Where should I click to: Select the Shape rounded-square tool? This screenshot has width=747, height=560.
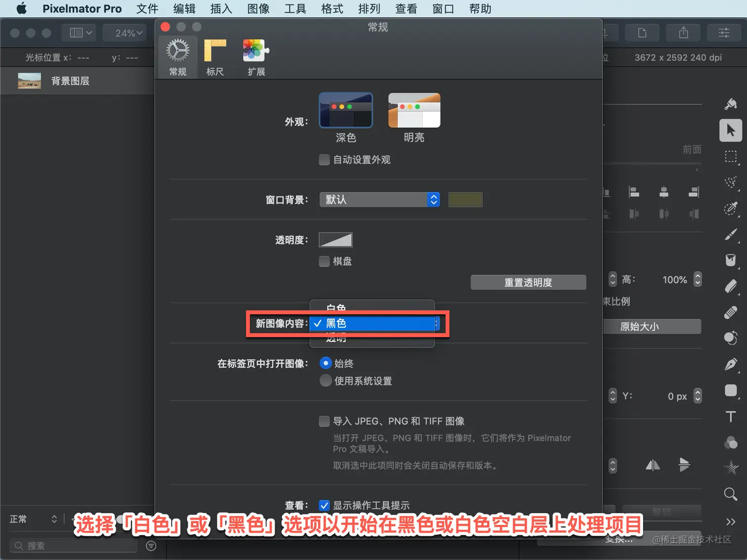point(731,390)
